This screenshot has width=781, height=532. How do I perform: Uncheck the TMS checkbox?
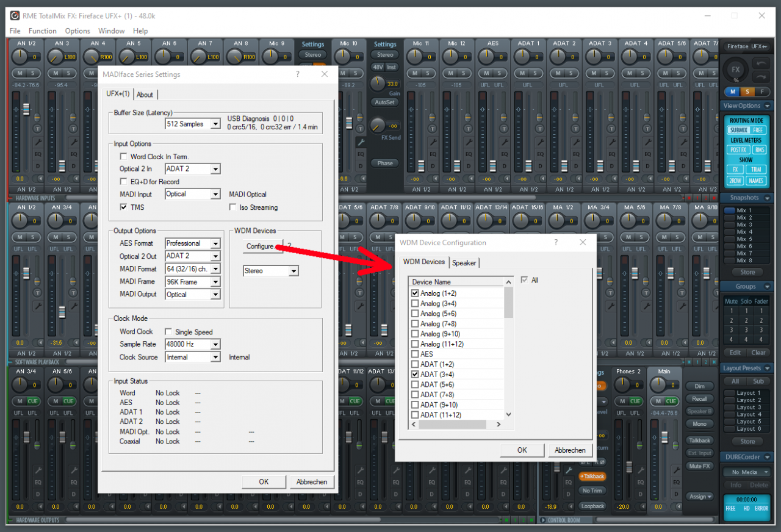tap(124, 207)
